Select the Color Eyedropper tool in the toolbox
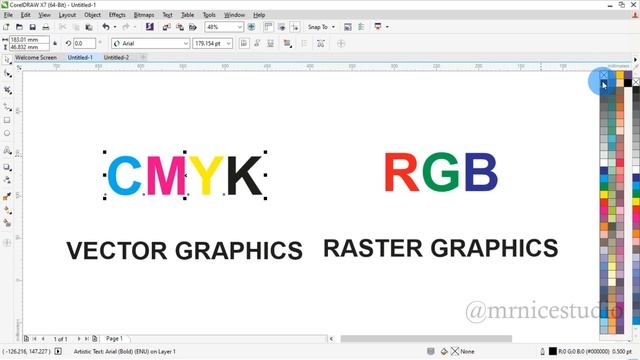The width and height of the screenshot is (640, 360). [x=7, y=197]
